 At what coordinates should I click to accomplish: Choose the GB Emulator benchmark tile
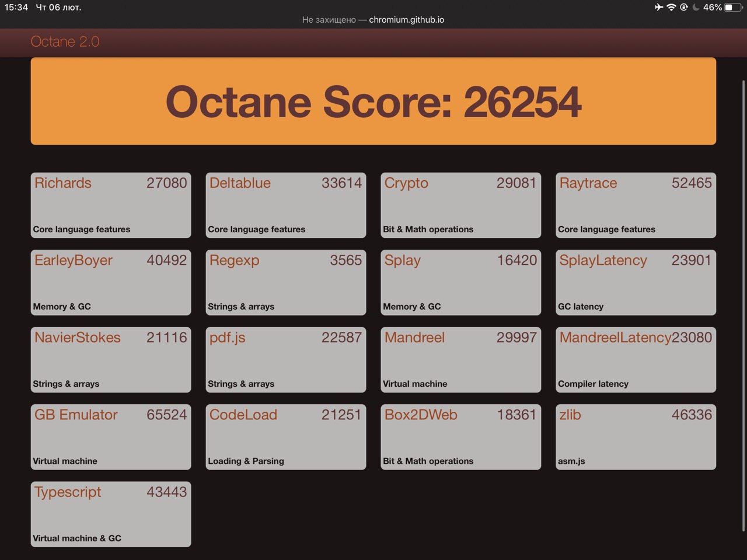111,437
